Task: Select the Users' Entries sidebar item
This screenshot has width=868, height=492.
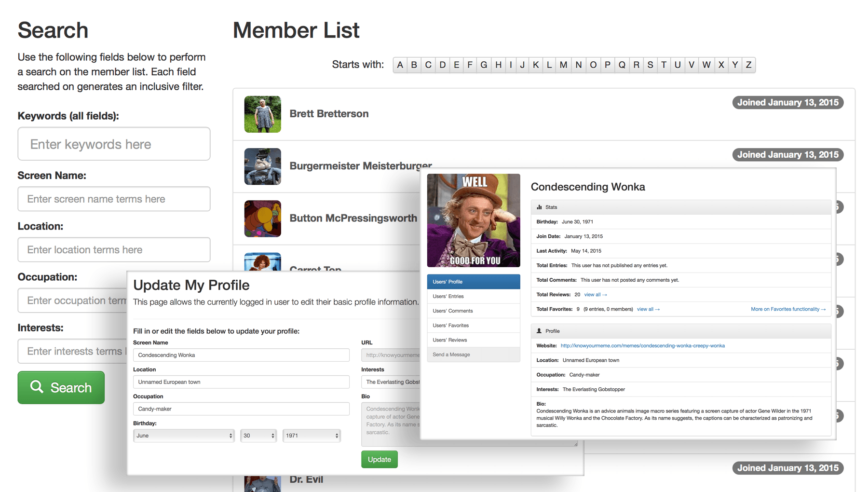Action: click(448, 296)
